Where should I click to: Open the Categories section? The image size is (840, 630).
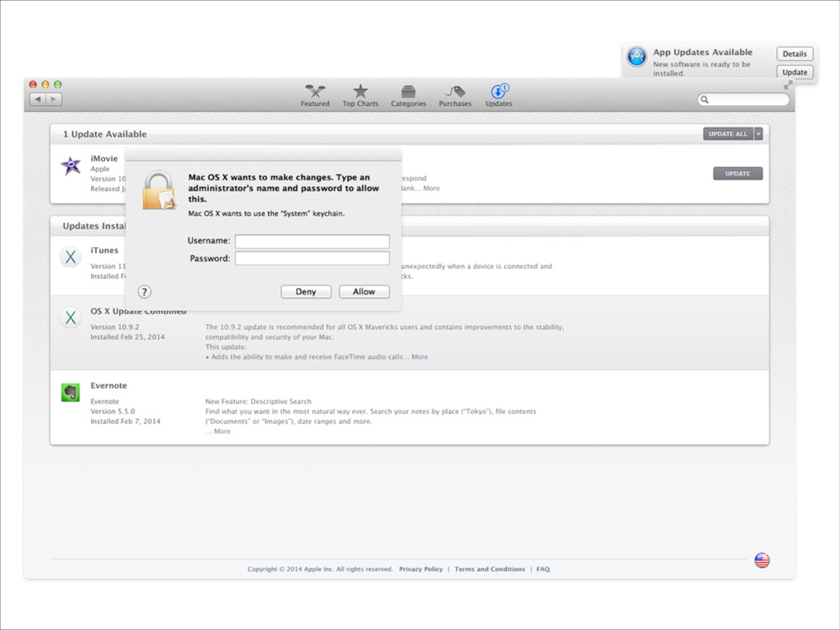pos(409,96)
